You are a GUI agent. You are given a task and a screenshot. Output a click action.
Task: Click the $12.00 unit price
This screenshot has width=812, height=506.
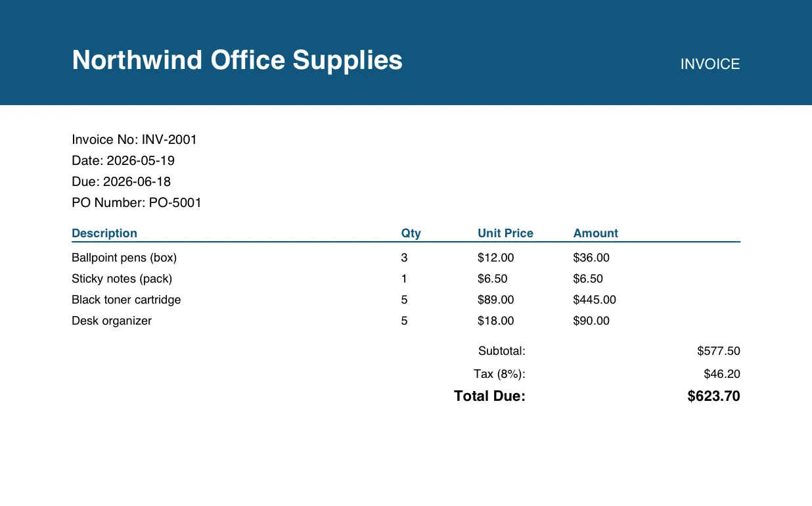(496, 258)
